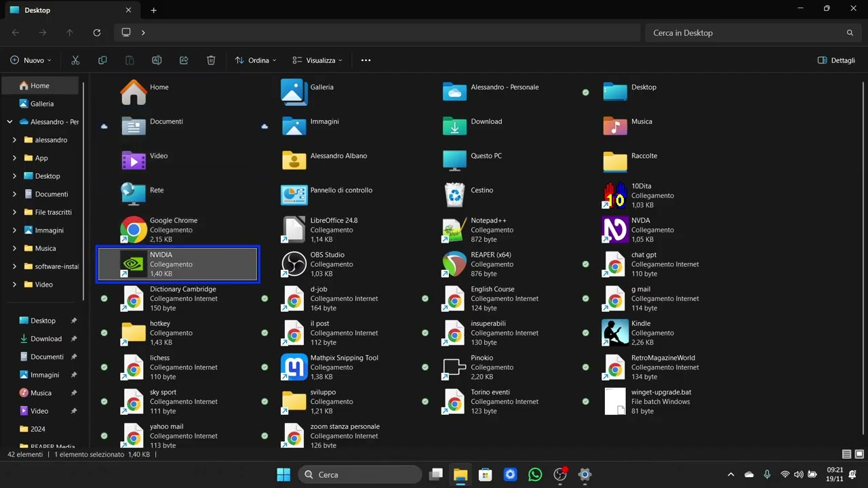Select the NVDA shortcut
Image resolution: width=868 pixels, height=488 pixels.
[660, 230]
